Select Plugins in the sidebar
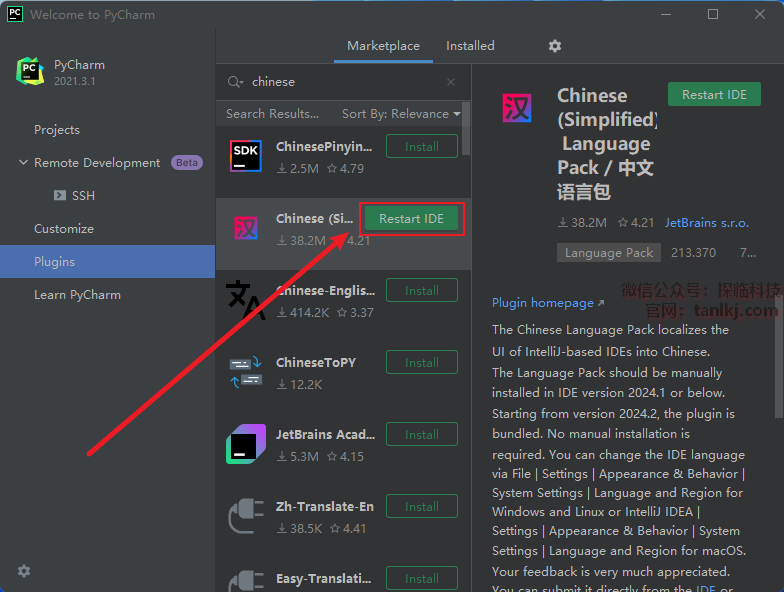The width and height of the screenshot is (784, 592). [108, 262]
